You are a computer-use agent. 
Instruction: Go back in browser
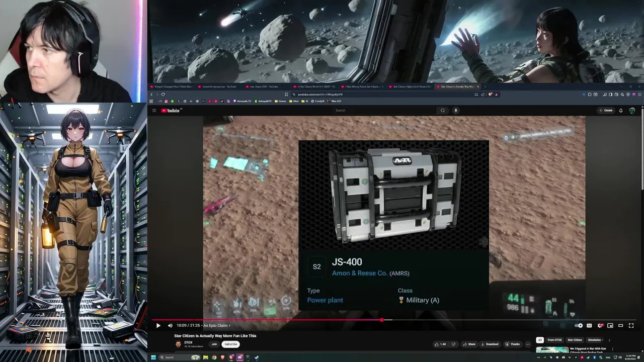pos(151,95)
